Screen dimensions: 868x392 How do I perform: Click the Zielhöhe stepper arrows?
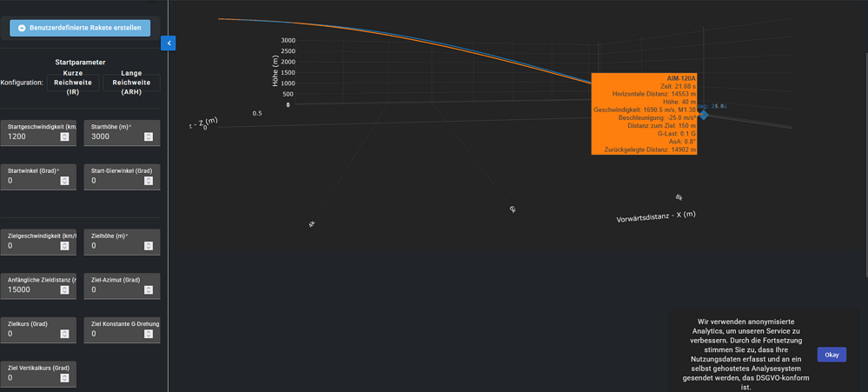[149, 245]
